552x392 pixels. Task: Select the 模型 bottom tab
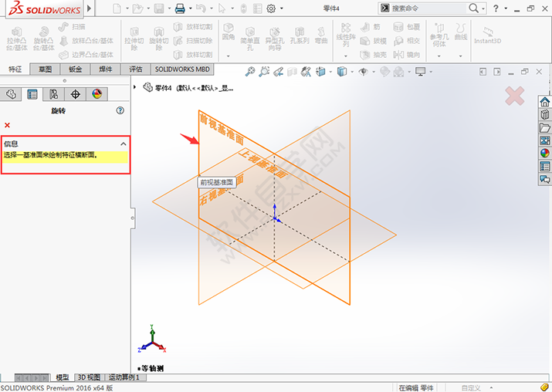click(63, 377)
